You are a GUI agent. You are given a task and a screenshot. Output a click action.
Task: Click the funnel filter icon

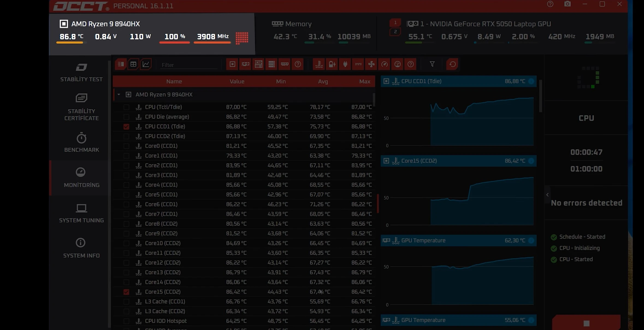click(x=432, y=64)
